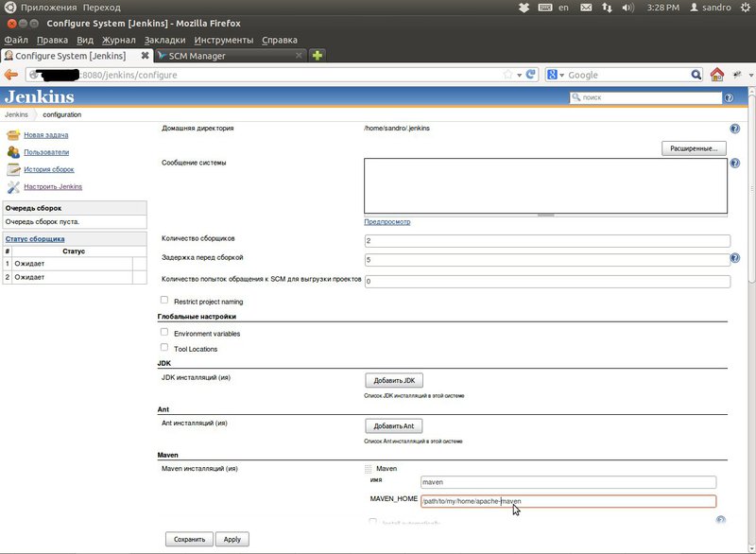This screenshot has width=756, height=554.
Task: Open the Правка menu
Action: point(52,40)
